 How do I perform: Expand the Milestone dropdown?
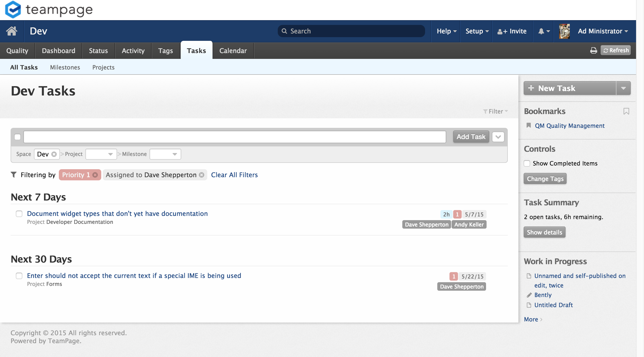[x=165, y=154]
